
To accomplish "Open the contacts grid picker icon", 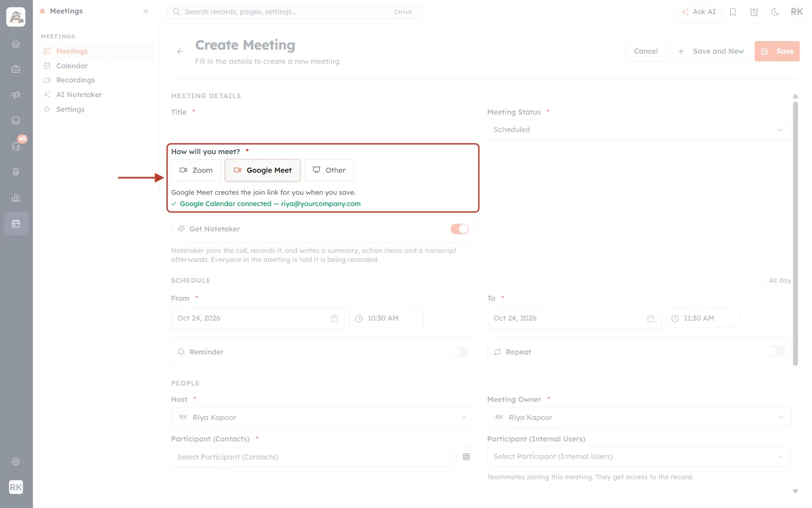I will click(466, 457).
